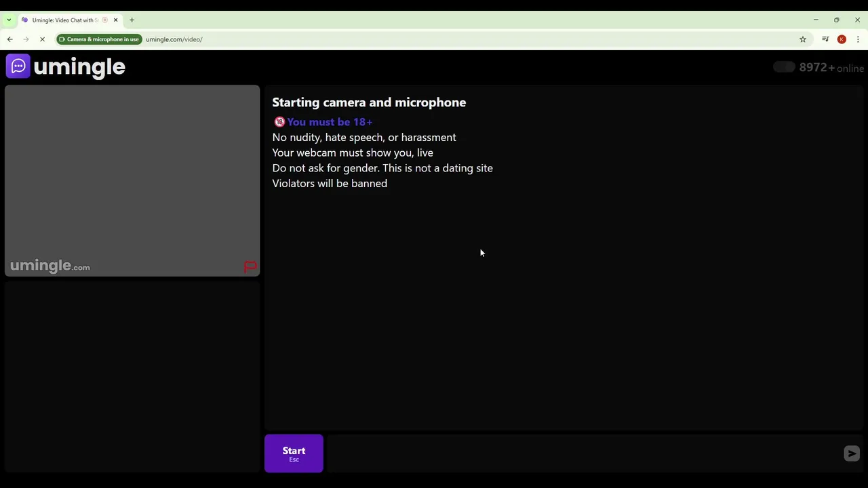Click the stranger video preview panel

(132, 180)
